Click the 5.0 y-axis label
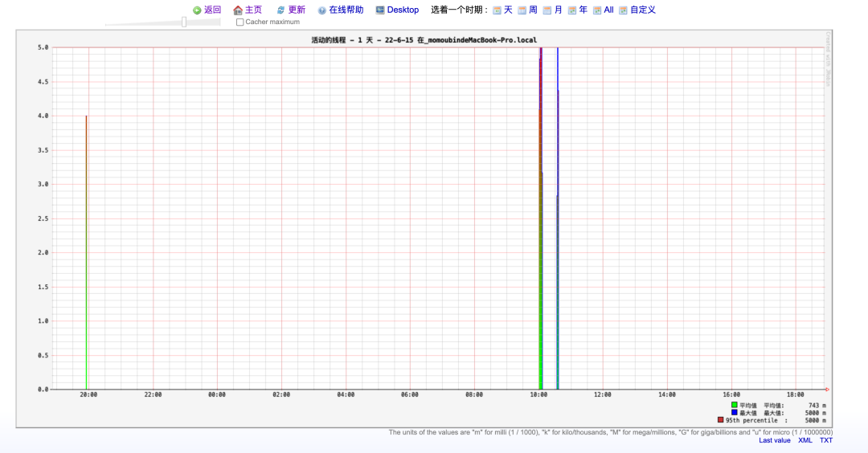868x453 pixels. [x=43, y=47]
